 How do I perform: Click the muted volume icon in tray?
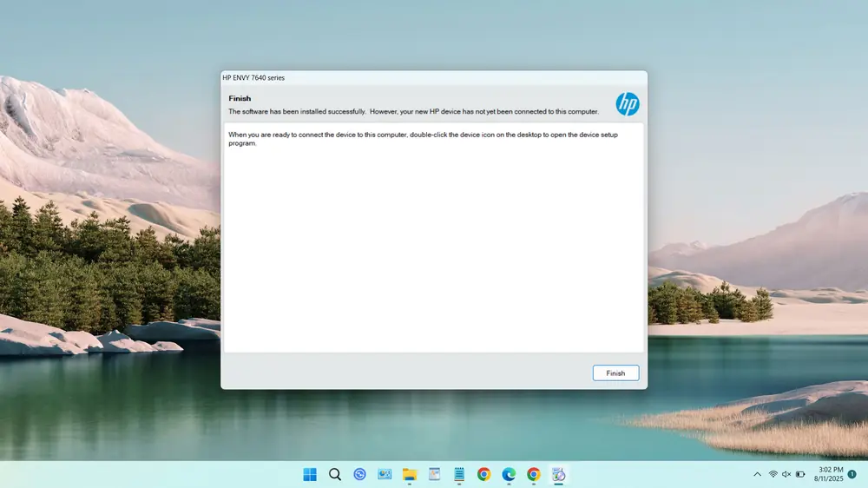786,474
